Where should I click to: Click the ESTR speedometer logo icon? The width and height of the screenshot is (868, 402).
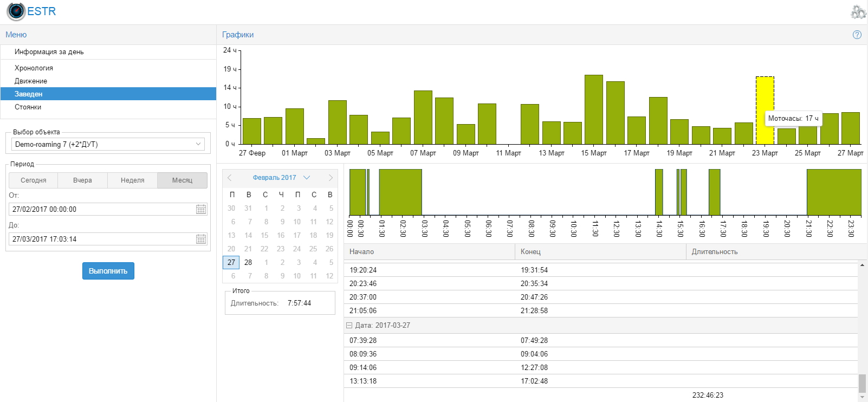click(x=16, y=11)
